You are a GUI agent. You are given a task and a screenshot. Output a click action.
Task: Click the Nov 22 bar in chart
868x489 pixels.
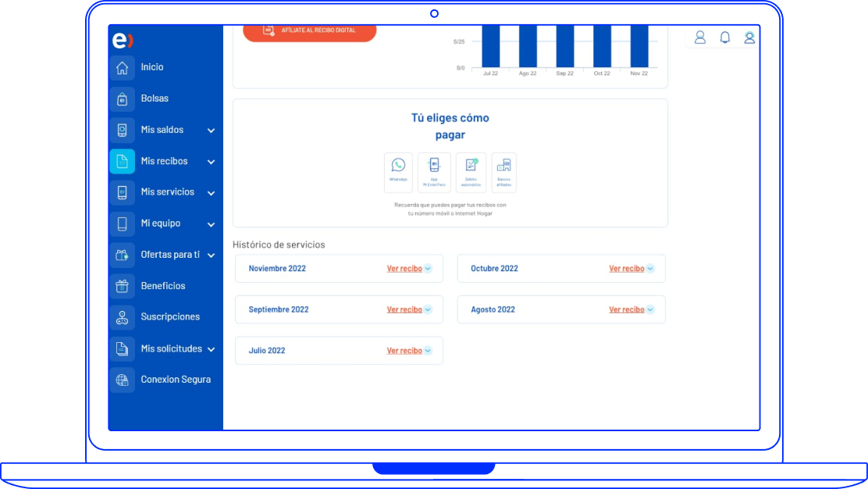[x=639, y=47]
